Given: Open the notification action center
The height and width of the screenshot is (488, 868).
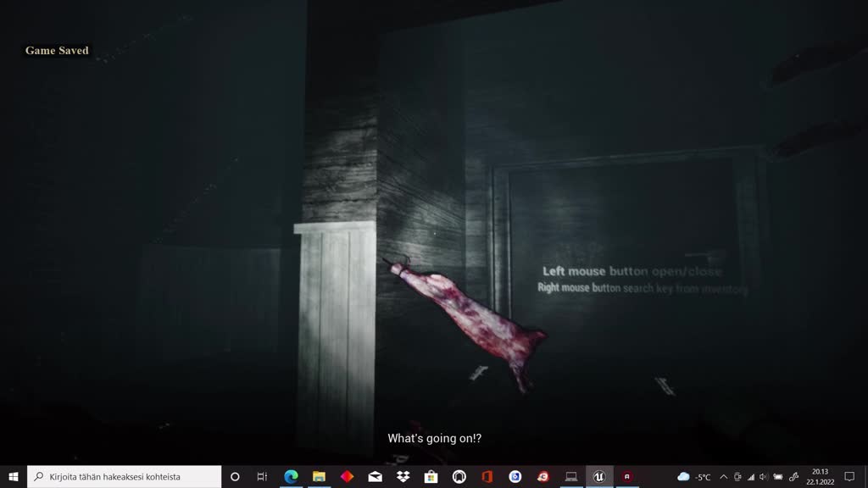Looking at the screenshot, I should coord(849,477).
